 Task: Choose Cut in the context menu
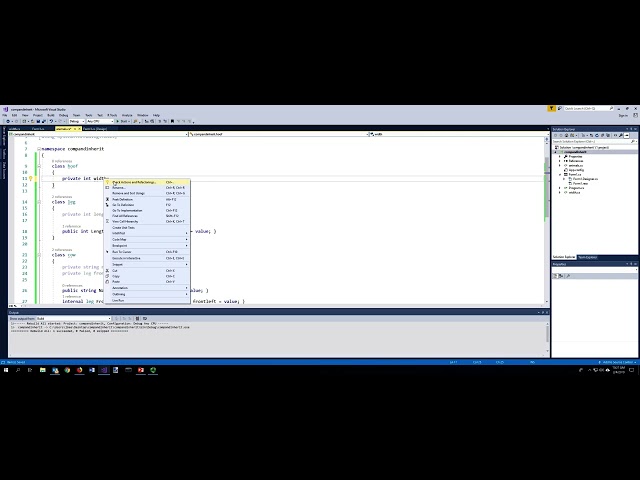[147, 271]
